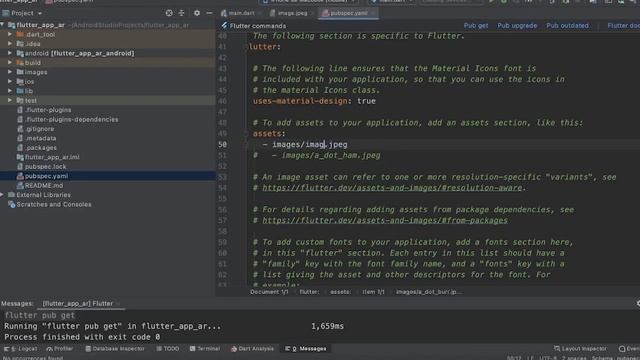Expand the lib folder
The width and height of the screenshot is (640, 360).
pyautogui.click(x=10, y=91)
